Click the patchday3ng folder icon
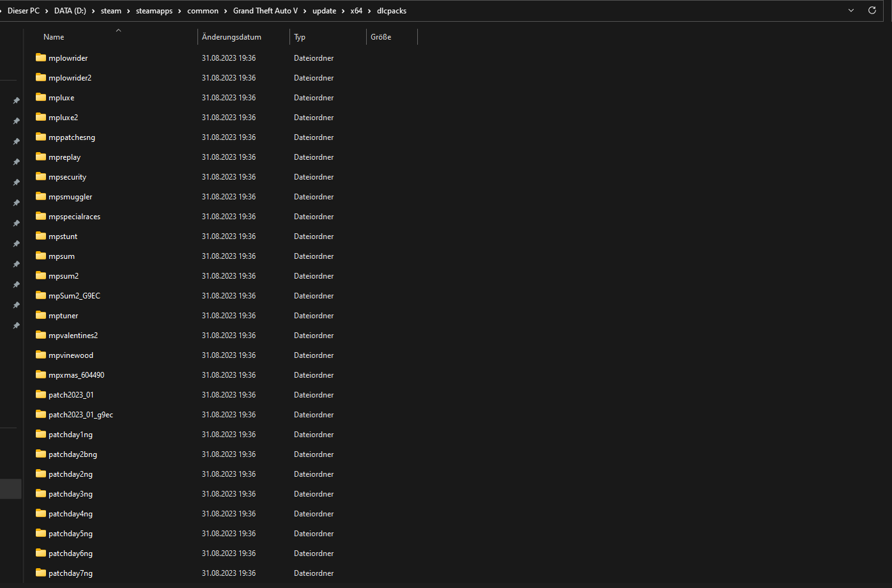Image resolution: width=892 pixels, height=588 pixels. tap(41, 493)
